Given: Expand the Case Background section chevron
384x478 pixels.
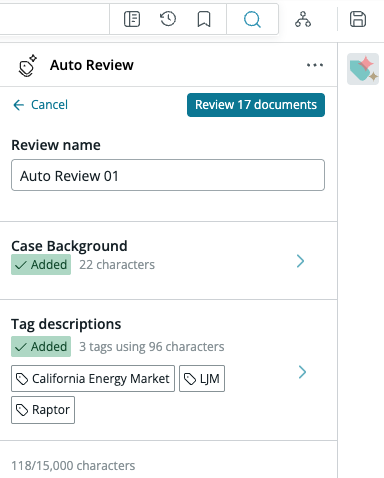Looking at the screenshot, I should [x=300, y=261].
